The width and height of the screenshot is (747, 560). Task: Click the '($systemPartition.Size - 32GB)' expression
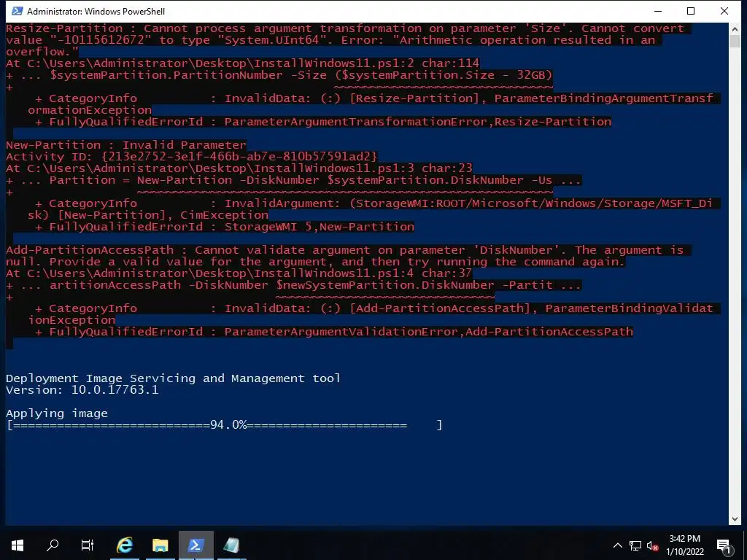click(444, 75)
